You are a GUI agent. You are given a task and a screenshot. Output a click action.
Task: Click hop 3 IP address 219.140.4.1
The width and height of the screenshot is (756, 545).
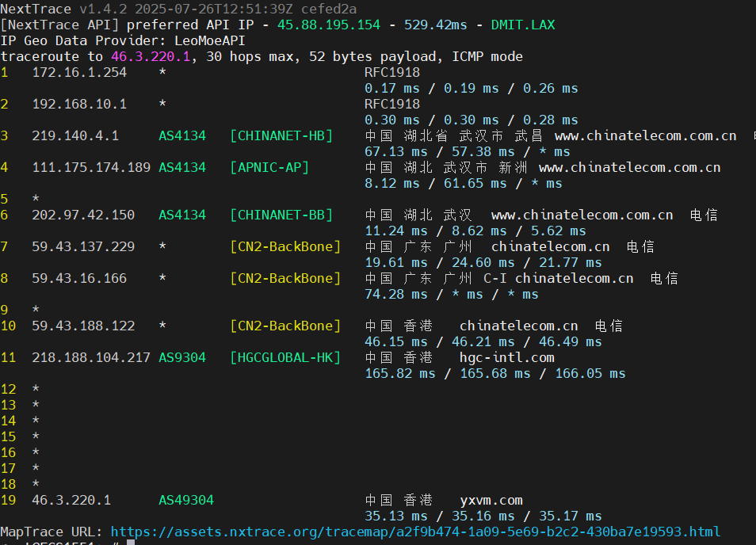tap(75, 135)
